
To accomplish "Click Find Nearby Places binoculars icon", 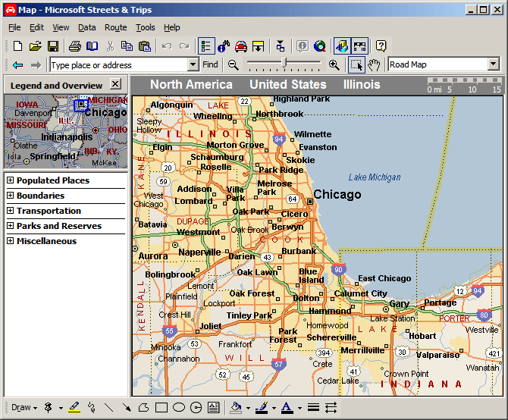I will coord(224,46).
